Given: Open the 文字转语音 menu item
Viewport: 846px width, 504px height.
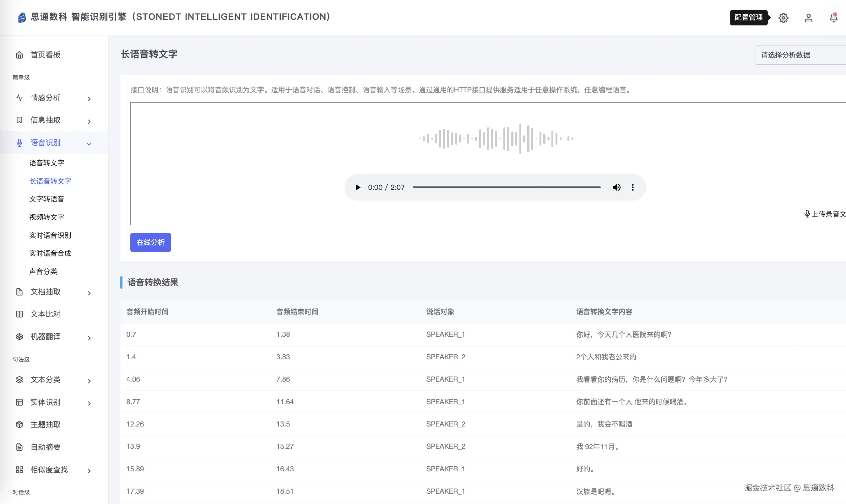Looking at the screenshot, I should point(46,199).
